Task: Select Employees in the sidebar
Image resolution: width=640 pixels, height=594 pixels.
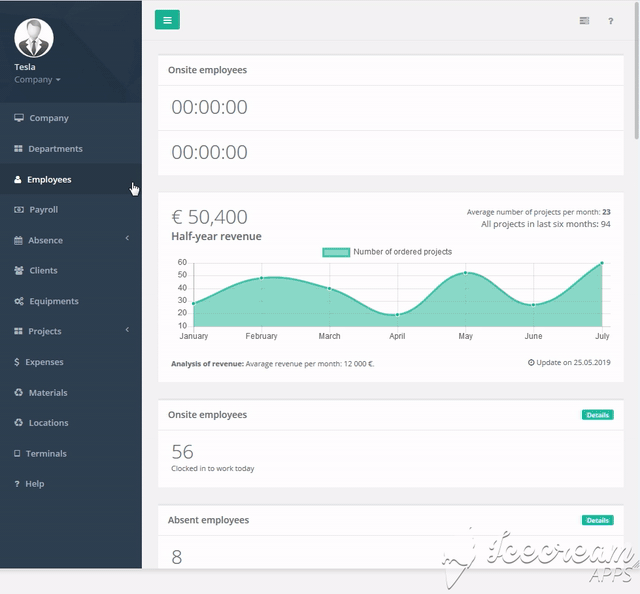Action: [71, 180]
